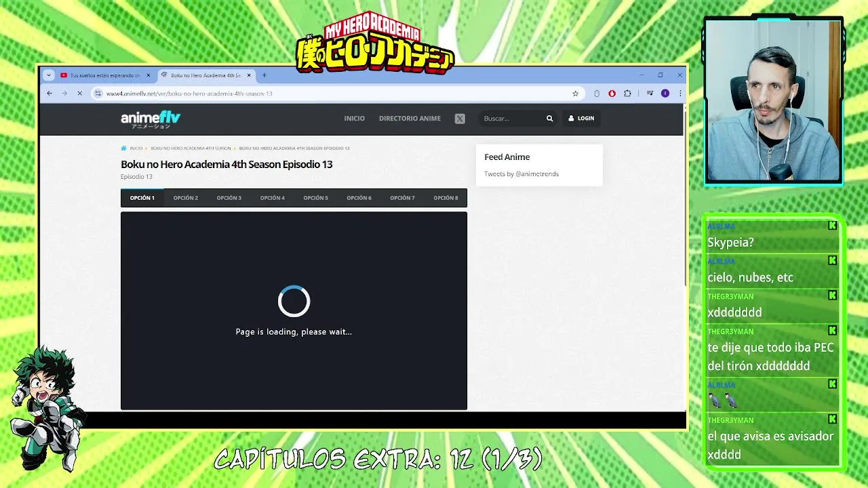Select the OPCIÓN 1 tab
The image size is (868, 488).
coord(142,198)
